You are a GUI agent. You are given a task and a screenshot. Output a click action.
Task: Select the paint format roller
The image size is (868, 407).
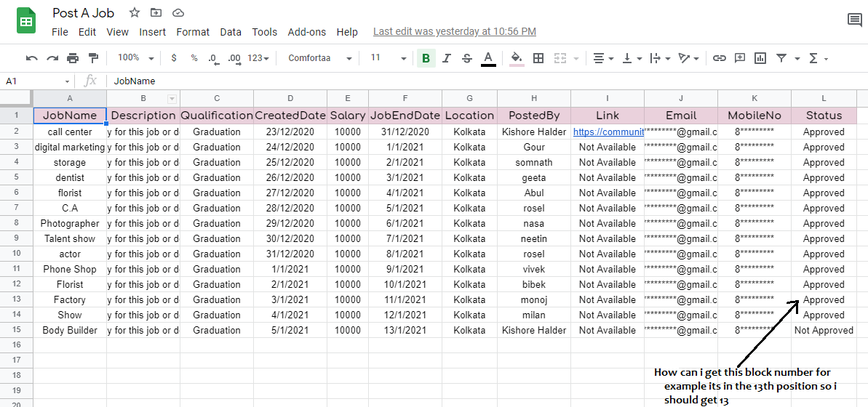pyautogui.click(x=93, y=58)
